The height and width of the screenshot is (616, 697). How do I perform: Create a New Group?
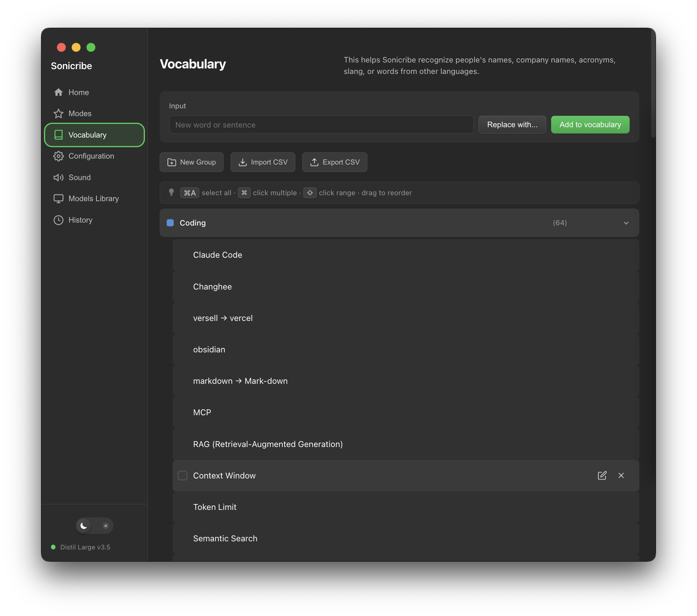coord(191,162)
